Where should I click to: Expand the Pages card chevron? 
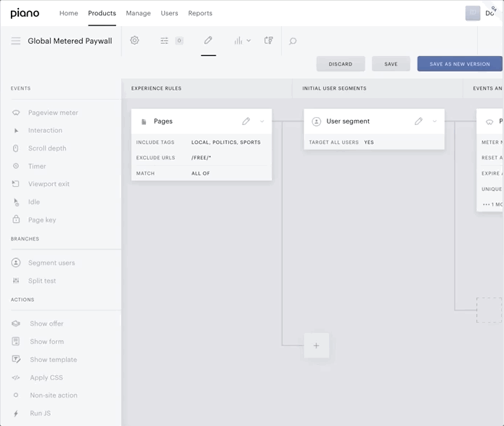(262, 121)
